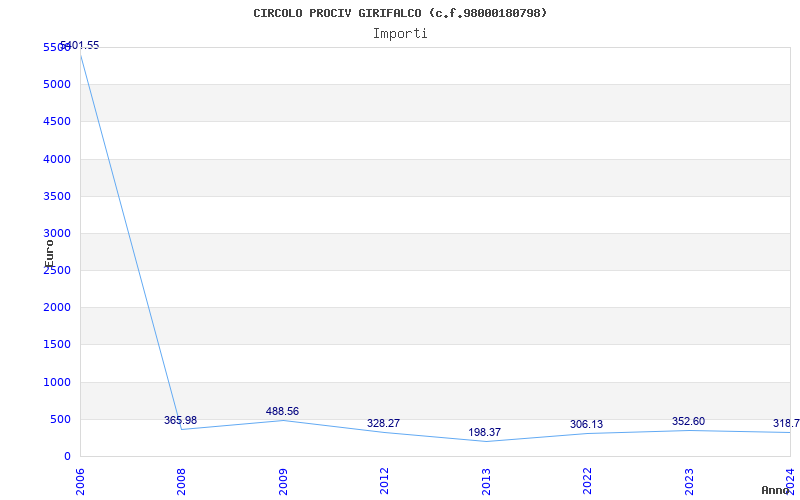Click the 4500 y-axis tick label

coord(57,121)
